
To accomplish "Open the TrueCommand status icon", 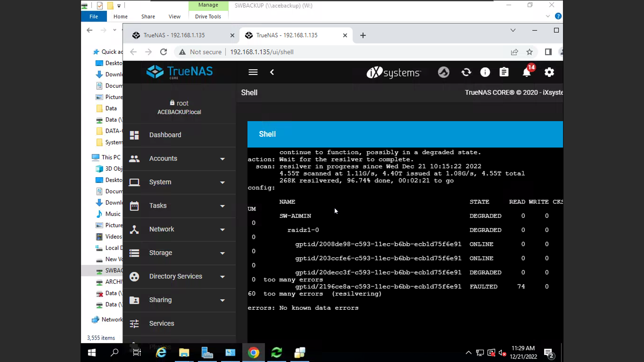I will click(443, 72).
